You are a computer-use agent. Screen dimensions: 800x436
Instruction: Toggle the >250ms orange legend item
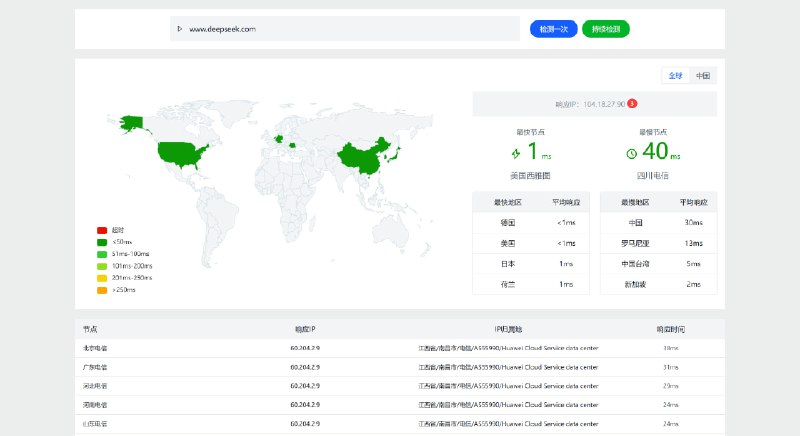(x=102, y=290)
